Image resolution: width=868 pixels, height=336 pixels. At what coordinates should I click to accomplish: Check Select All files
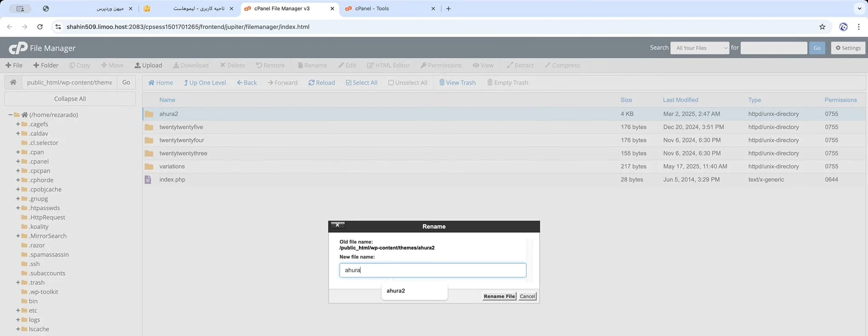click(361, 83)
